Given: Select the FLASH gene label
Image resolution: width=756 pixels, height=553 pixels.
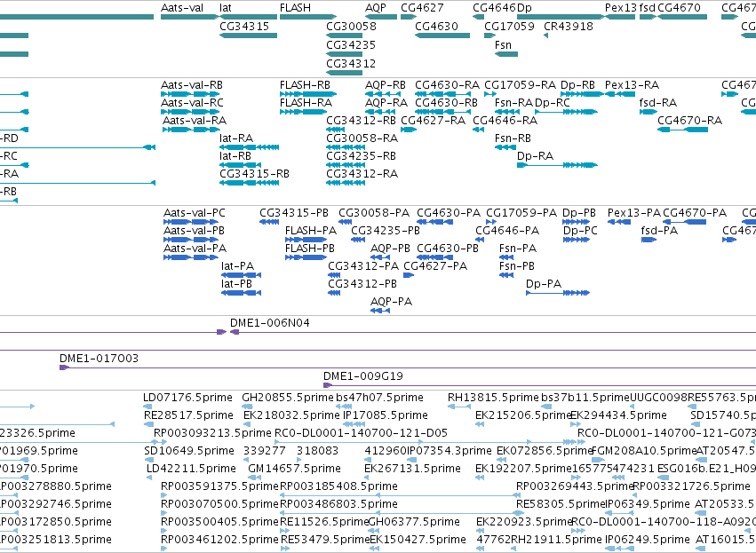Looking at the screenshot, I should (x=295, y=8).
